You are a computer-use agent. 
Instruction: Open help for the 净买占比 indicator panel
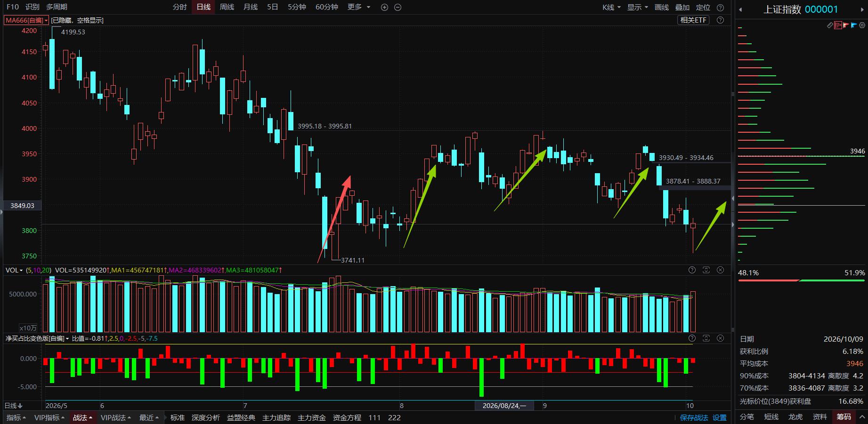(x=692, y=338)
